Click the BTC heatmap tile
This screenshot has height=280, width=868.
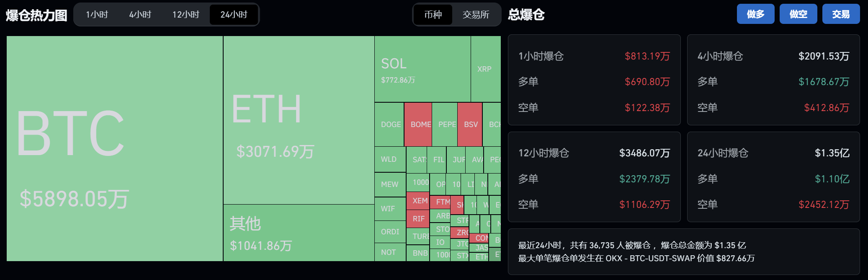click(114, 148)
